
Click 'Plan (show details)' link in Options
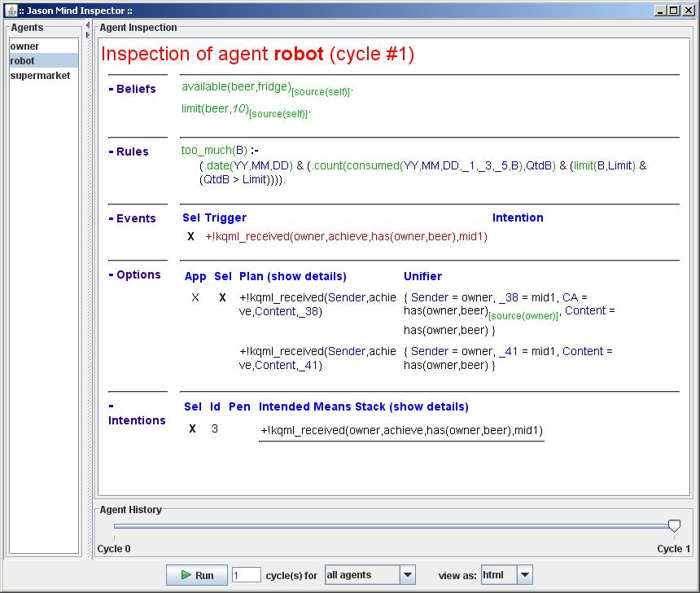tap(293, 276)
